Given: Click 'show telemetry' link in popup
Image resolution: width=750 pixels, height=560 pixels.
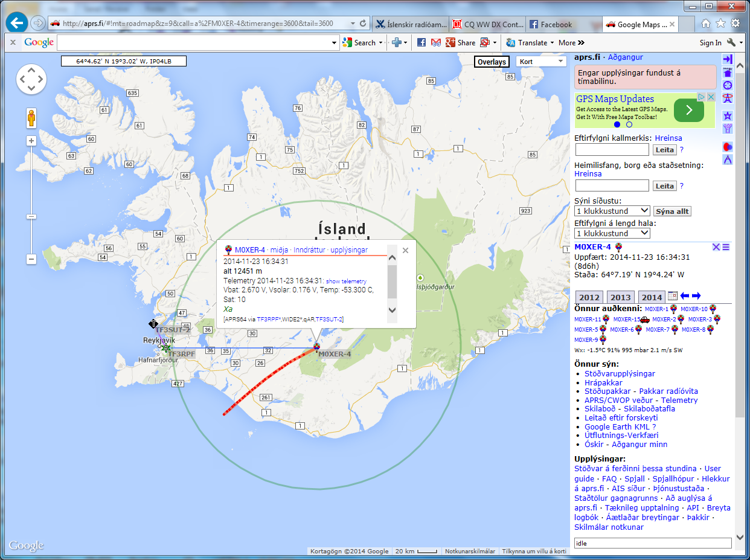Looking at the screenshot, I should [346, 282].
